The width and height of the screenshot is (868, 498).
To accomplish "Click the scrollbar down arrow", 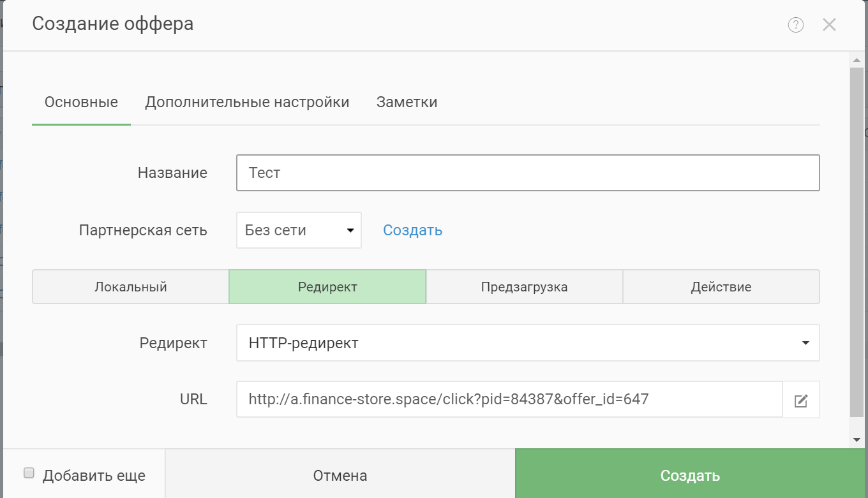I will coord(857,440).
